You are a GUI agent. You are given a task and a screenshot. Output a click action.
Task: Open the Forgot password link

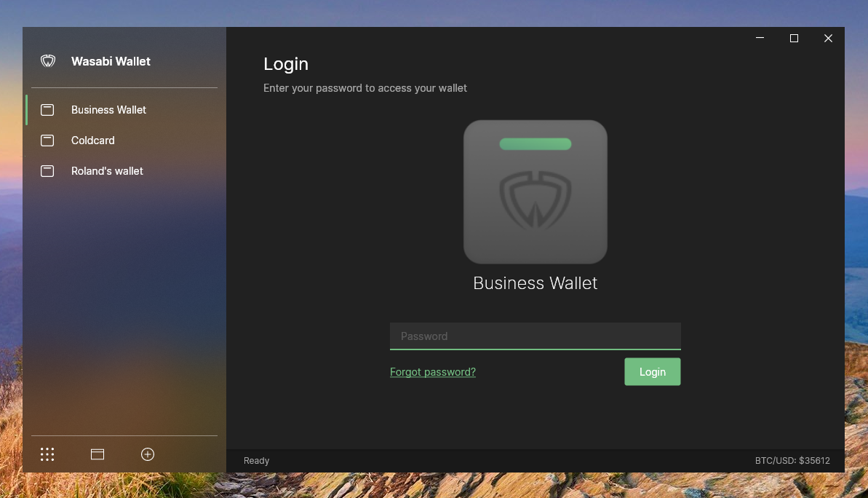(433, 371)
